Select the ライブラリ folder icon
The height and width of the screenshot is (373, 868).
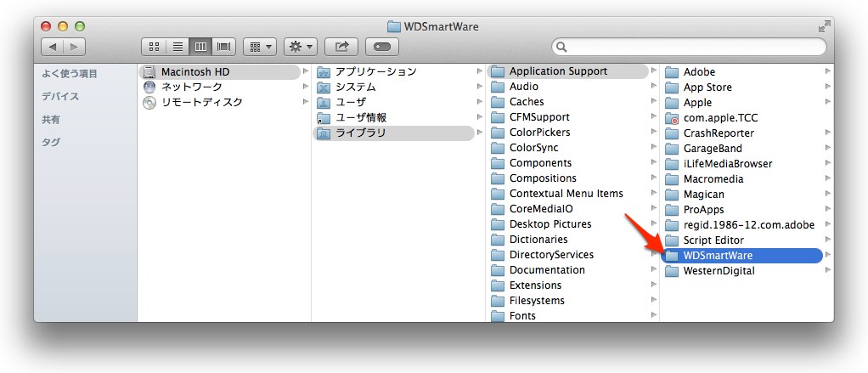tap(324, 133)
